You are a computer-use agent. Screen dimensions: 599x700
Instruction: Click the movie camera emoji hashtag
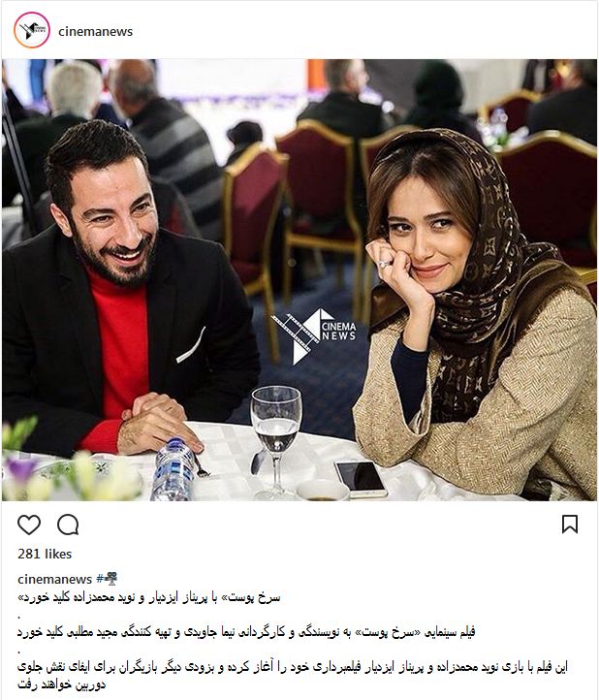coord(110,579)
